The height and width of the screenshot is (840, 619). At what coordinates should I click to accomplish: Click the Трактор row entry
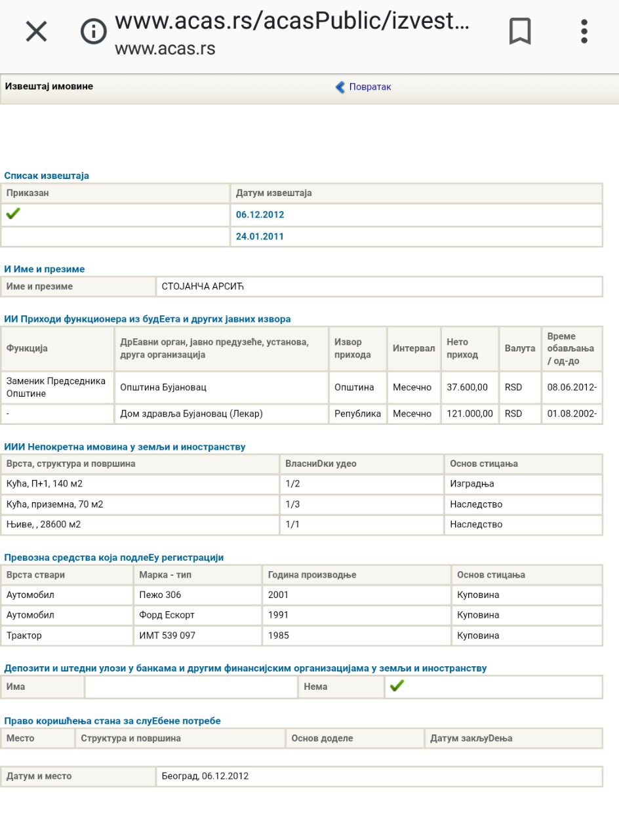pyautogui.click(x=24, y=635)
